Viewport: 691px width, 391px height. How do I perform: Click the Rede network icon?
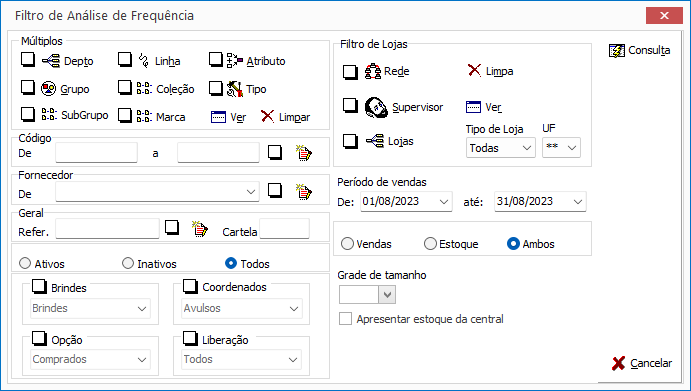(373, 71)
